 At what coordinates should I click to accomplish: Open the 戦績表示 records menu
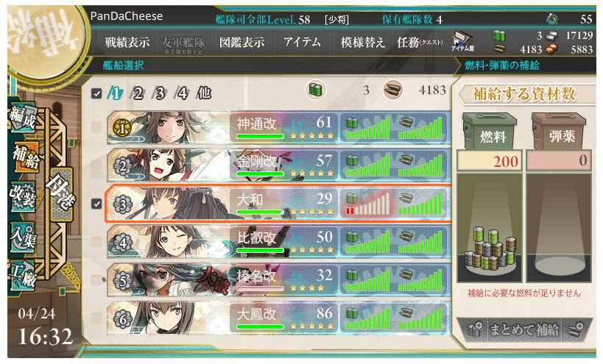(127, 42)
